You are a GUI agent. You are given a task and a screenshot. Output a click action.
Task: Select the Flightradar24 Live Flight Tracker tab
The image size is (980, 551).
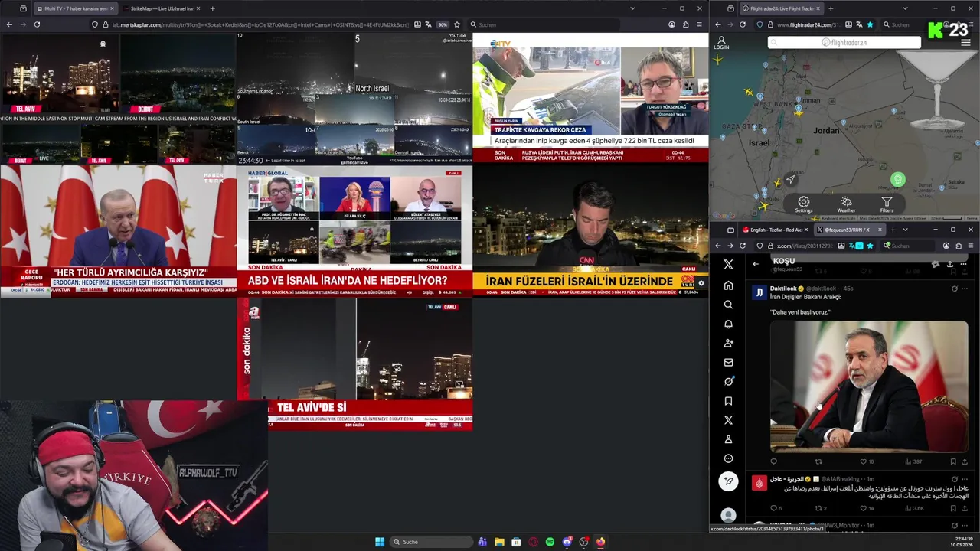pyautogui.click(x=780, y=8)
